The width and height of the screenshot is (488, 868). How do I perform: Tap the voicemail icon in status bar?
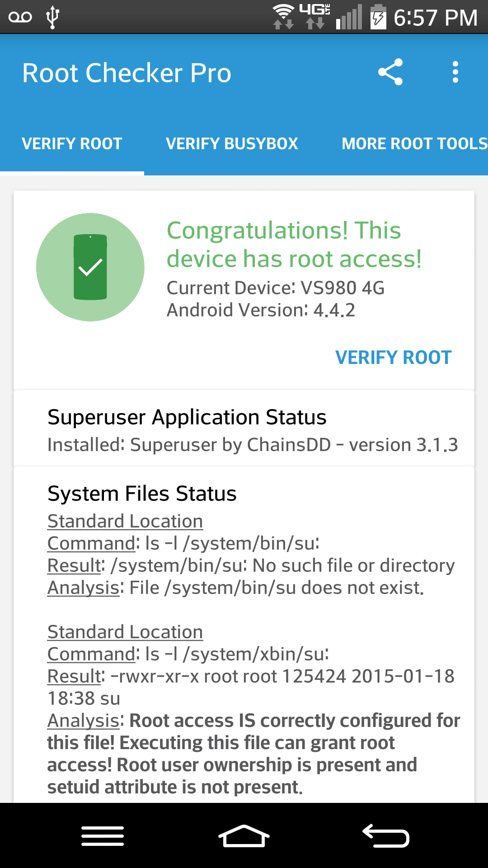[20, 17]
